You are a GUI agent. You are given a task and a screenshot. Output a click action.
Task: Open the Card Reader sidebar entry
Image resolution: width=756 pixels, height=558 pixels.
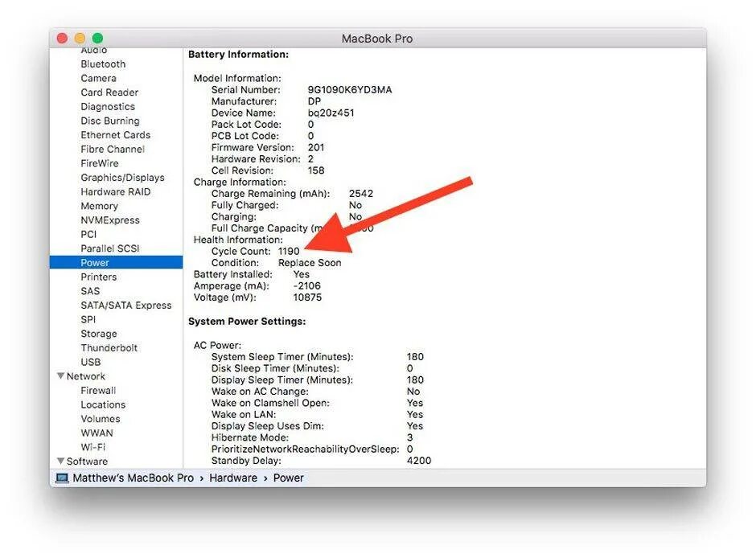109,92
